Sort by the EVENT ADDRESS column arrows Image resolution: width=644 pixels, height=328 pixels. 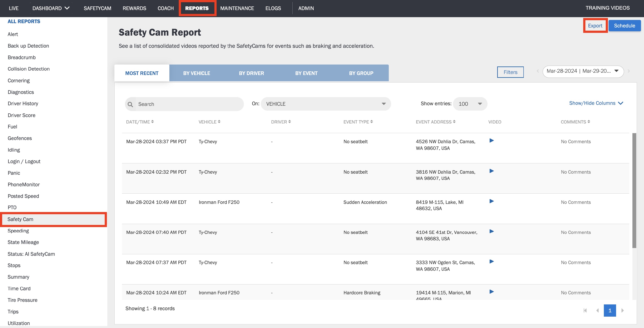(x=454, y=122)
